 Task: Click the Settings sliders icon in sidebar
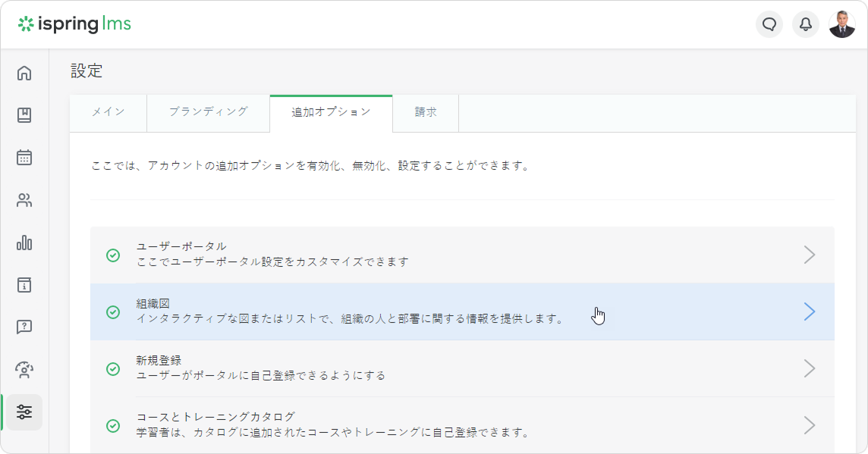pyautogui.click(x=24, y=412)
